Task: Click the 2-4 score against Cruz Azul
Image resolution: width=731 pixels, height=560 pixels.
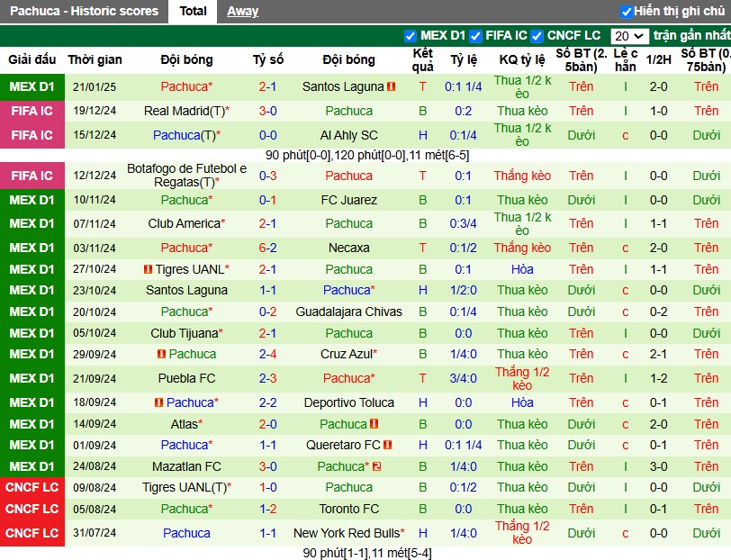Action: pos(267,354)
